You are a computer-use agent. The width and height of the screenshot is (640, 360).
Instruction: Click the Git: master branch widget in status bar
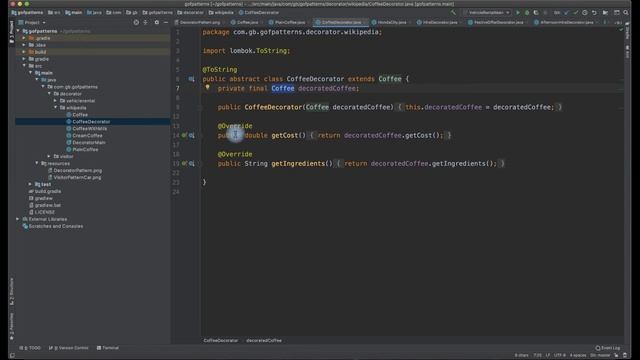pyautogui.click(x=600, y=356)
